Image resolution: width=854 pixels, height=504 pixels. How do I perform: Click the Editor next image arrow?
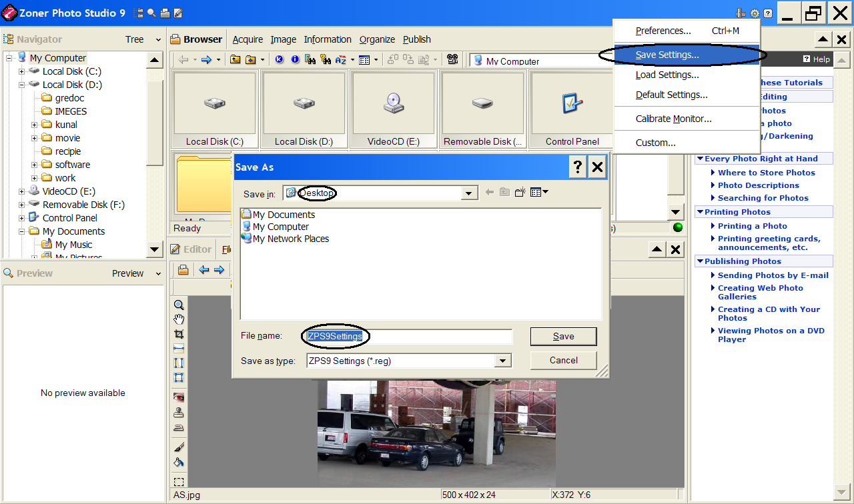(219, 270)
